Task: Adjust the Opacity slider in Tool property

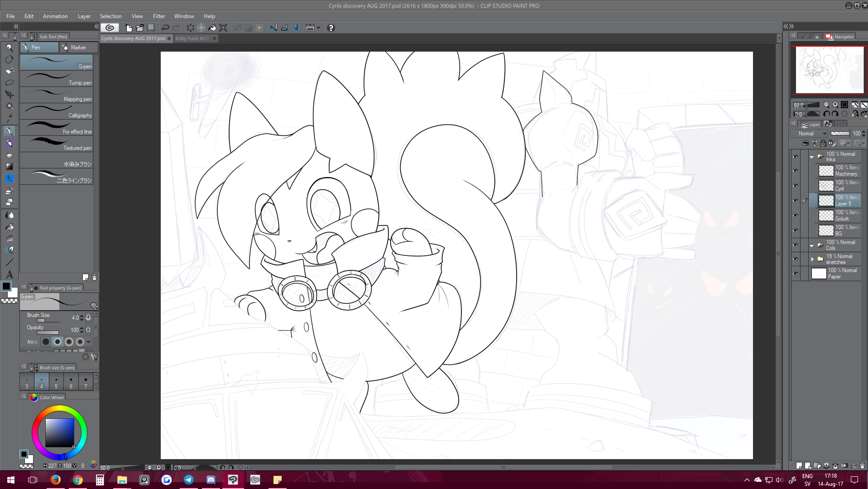Action: (x=48, y=333)
